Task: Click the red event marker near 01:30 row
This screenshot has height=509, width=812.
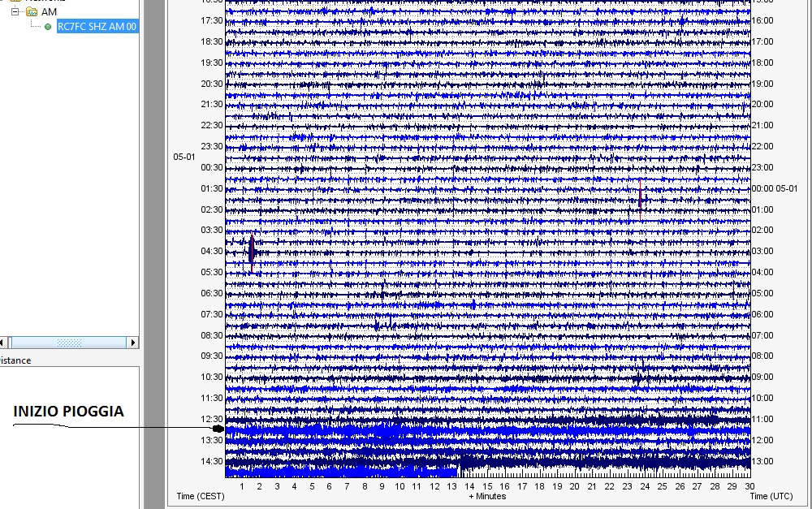Action: pyautogui.click(x=641, y=200)
